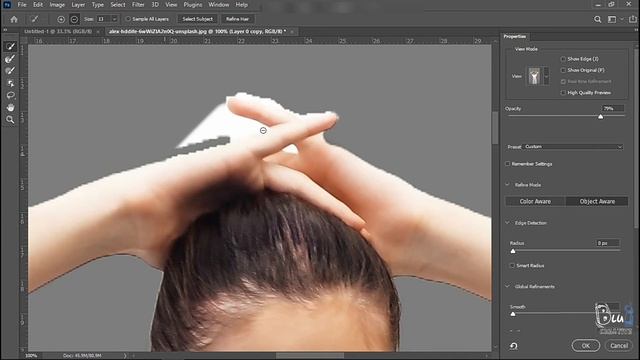This screenshot has width=640, height=360.
Task: Enable Sample All Layers checkbox
Action: tap(128, 19)
